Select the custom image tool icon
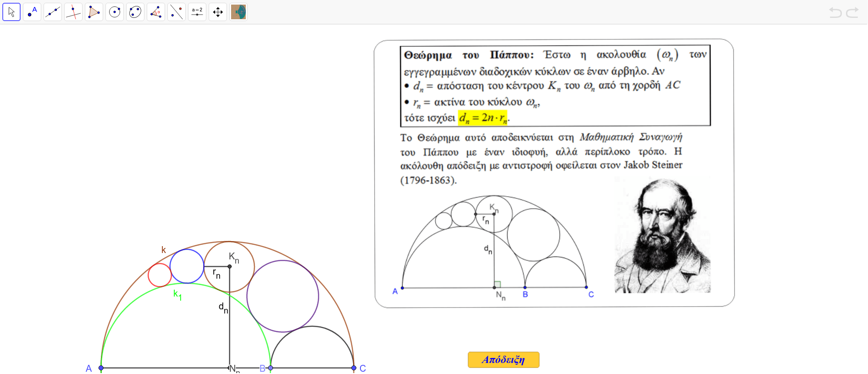 tap(238, 12)
